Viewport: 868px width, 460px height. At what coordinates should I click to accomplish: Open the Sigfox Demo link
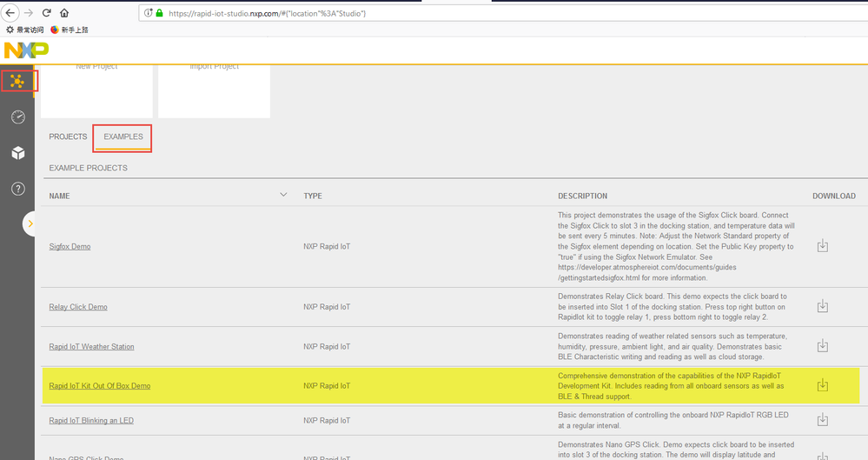pyautogui.click(x=70, y=247)
